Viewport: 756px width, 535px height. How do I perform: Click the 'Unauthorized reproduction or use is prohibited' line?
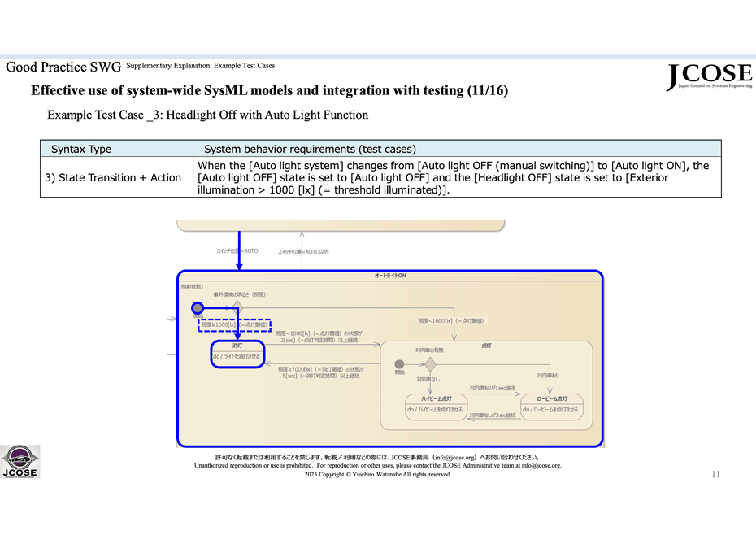[x=377, y=466]
